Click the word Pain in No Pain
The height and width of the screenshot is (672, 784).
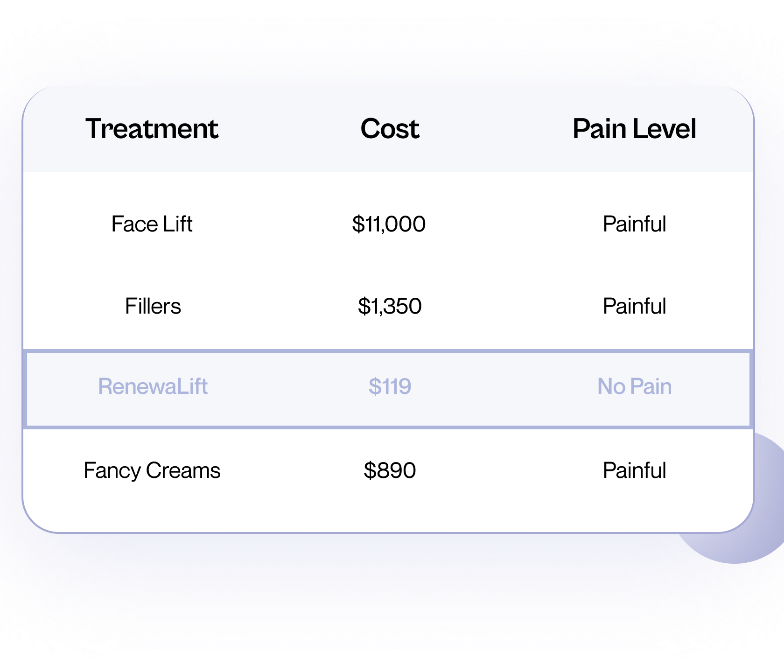click(x=651, y=386)
